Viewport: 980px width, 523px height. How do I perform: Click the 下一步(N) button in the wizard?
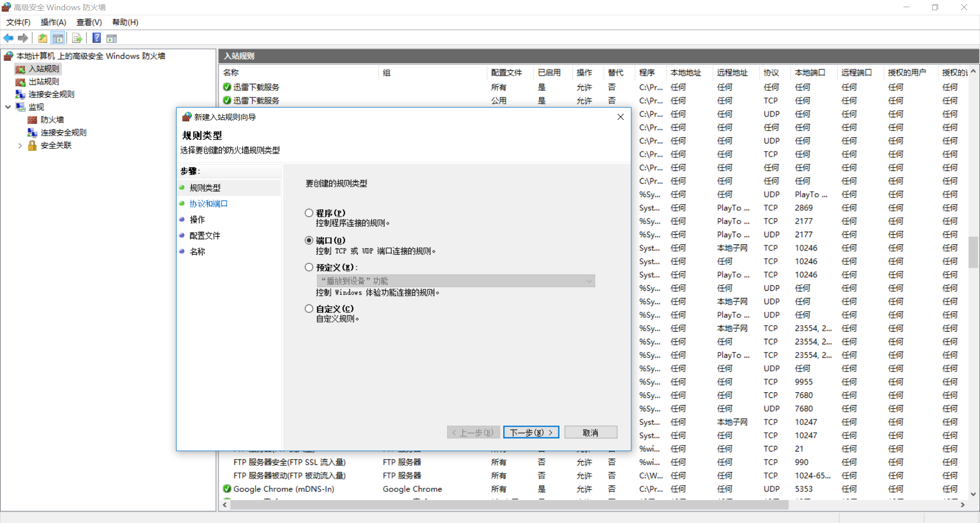530,432
